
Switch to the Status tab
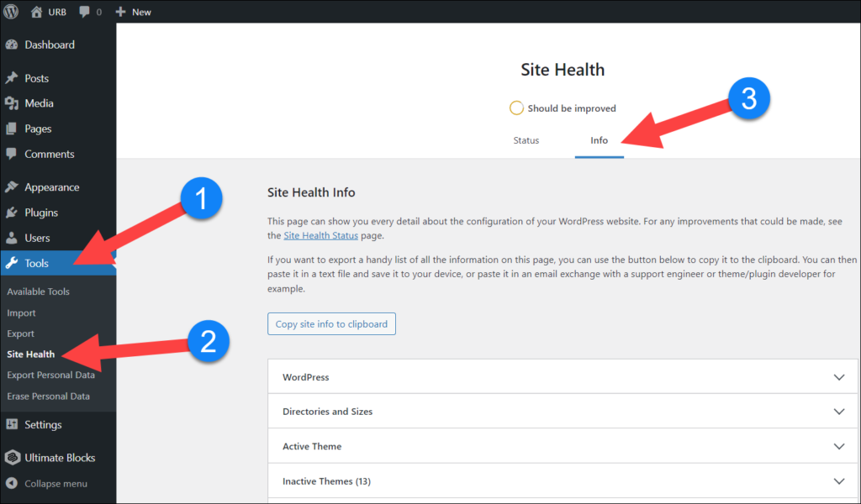(x=526, y=140)
